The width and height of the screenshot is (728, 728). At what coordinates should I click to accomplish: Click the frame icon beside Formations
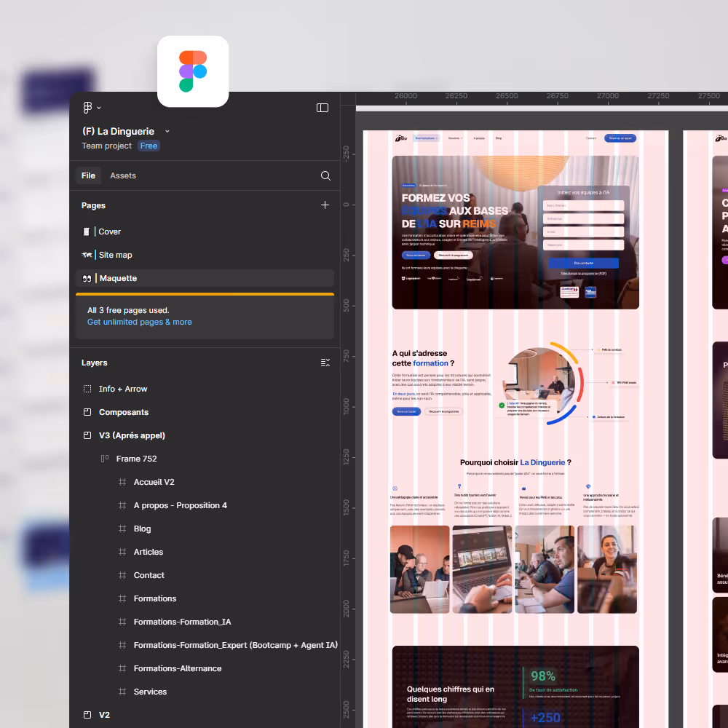[122, 598]
